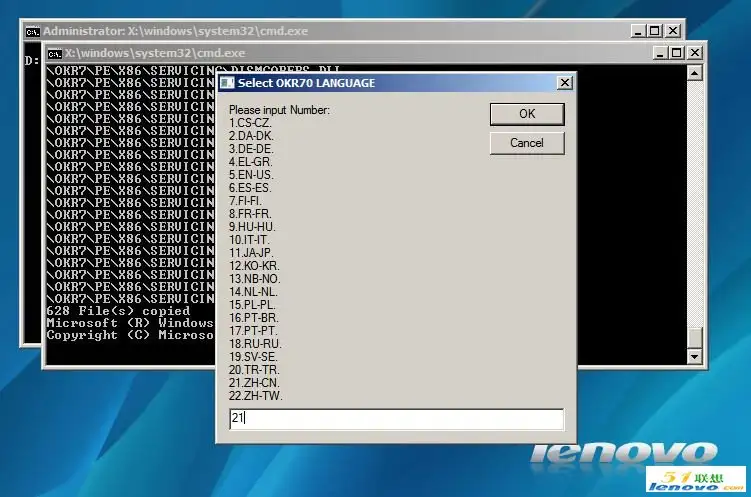The image size is (751, 497).
Task: Click the Lenovo logo on the desktop
Action: coord(623,453)
